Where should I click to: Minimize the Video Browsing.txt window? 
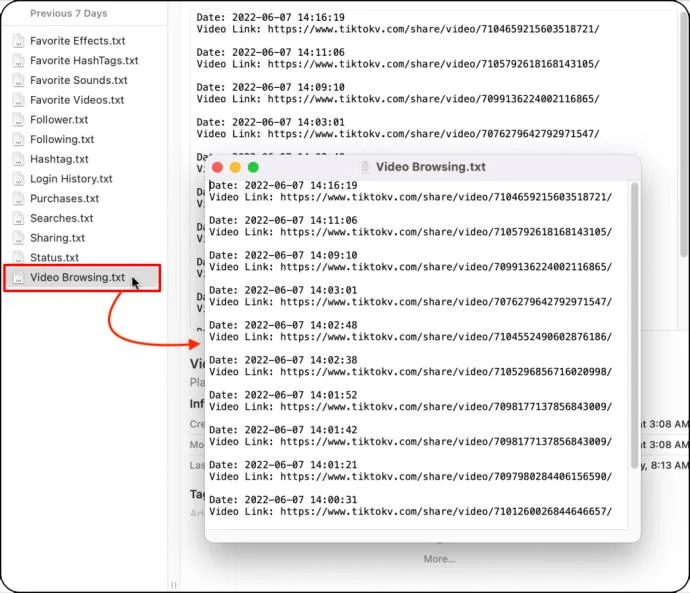[x=235, y=167]
